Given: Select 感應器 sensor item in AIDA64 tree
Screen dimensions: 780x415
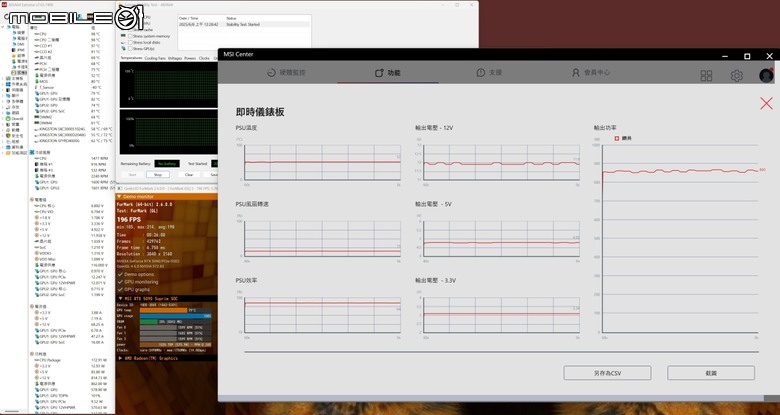Looking at the screenshot, I should (21, 73).
